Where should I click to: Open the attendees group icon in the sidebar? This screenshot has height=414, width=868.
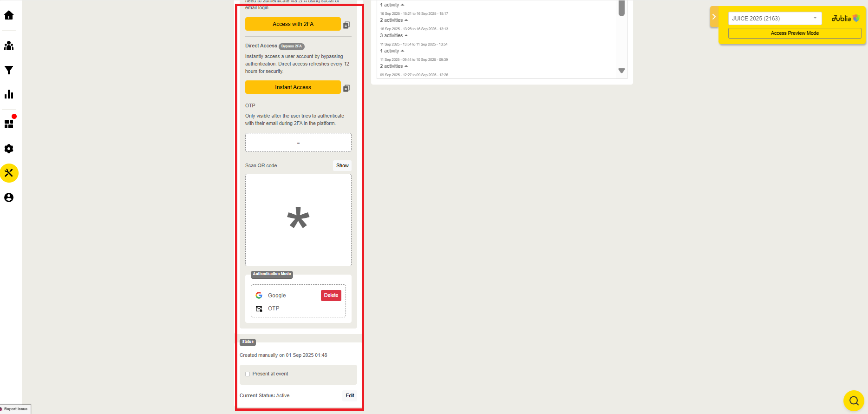[9, 46]
